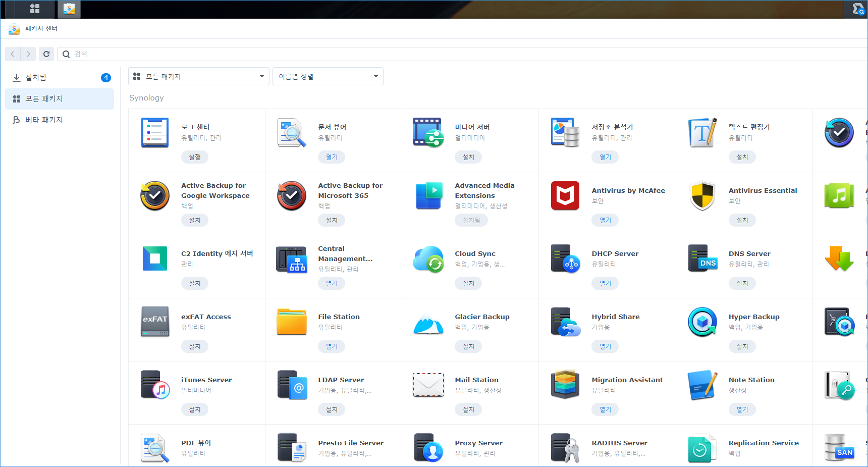Click the Cloud Sync icon
The image size is (868, 467).
click(x=428, y=259)
